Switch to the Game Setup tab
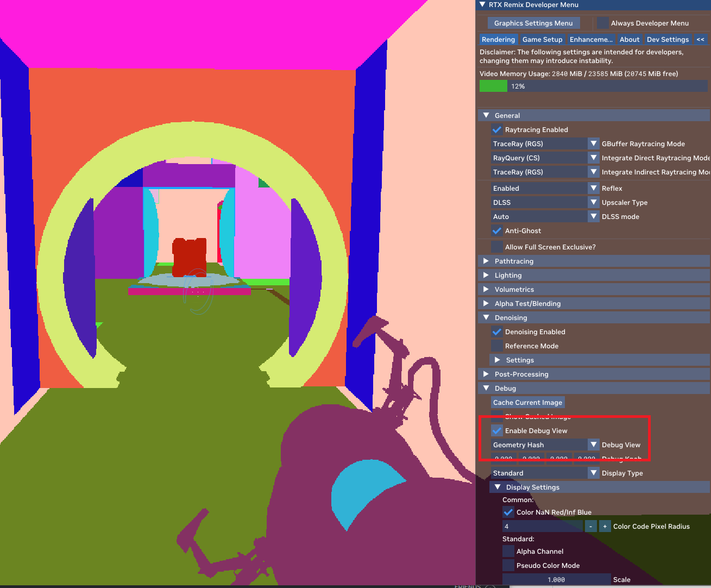The image size is (711, 588). (542, 39)
